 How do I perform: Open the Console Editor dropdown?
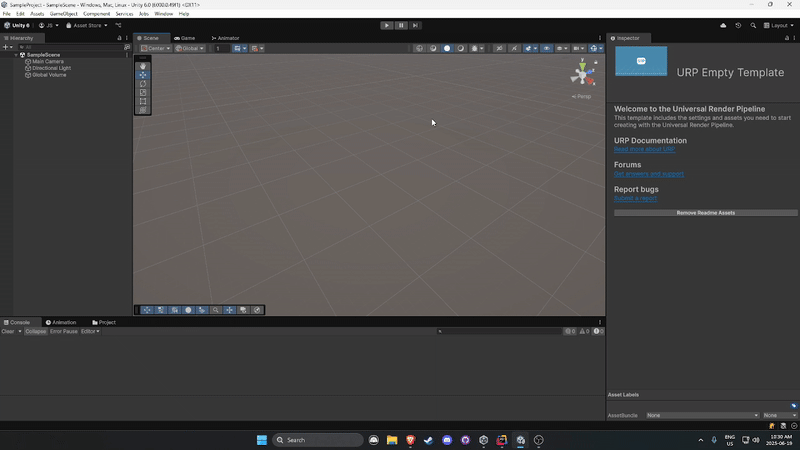click(90, 332)
